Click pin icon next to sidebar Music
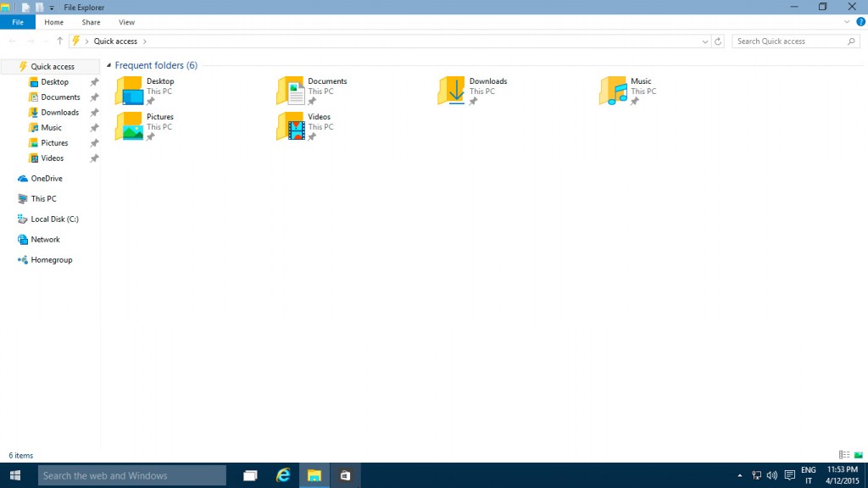This screenshot has width=868, height=488. 95,128
